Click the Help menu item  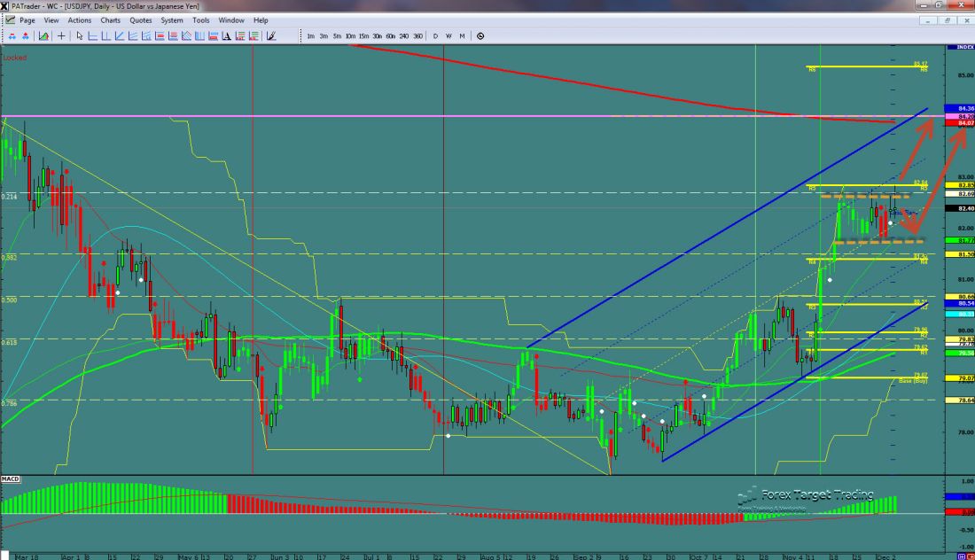(261, 19)
